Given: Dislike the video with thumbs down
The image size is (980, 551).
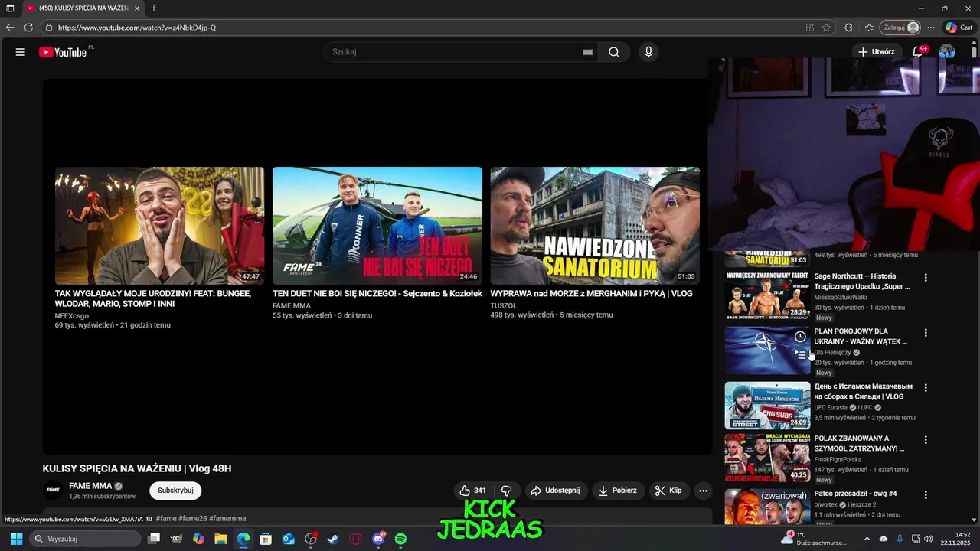Looking at the screenshot, I should [506, 491].
